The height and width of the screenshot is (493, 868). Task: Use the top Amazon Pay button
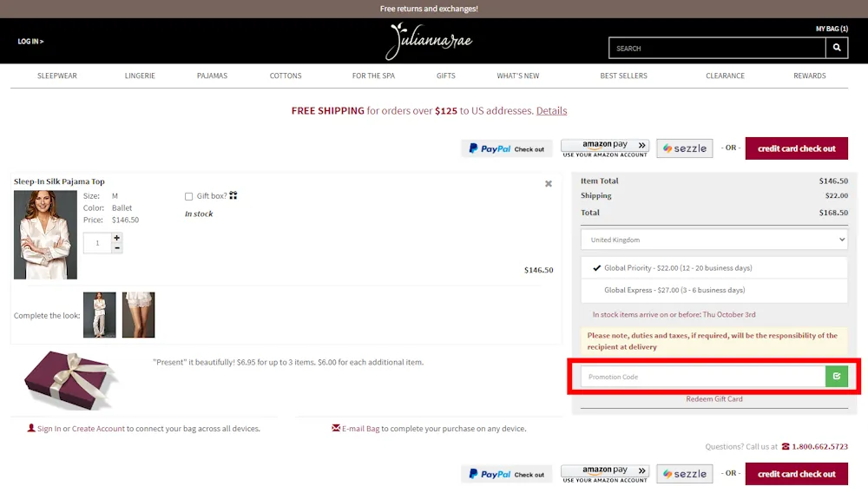pyautogui.click(x=605, y=148)
